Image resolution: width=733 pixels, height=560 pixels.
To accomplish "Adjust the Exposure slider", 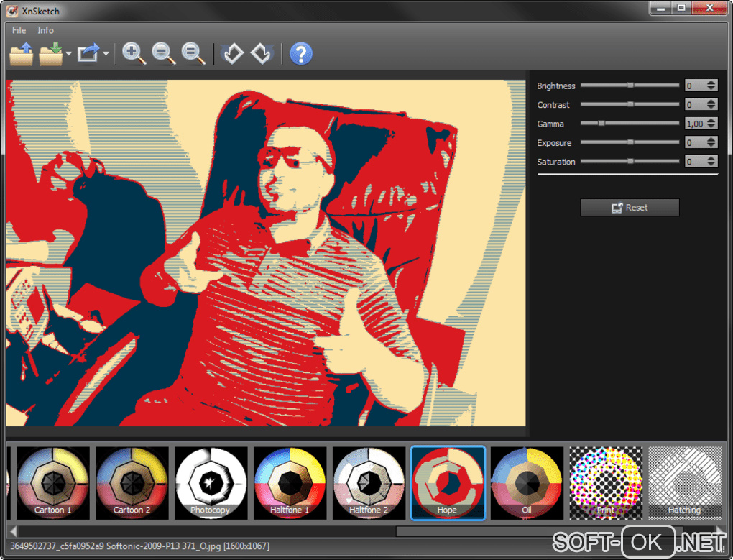I will click(x=630, y=142).
